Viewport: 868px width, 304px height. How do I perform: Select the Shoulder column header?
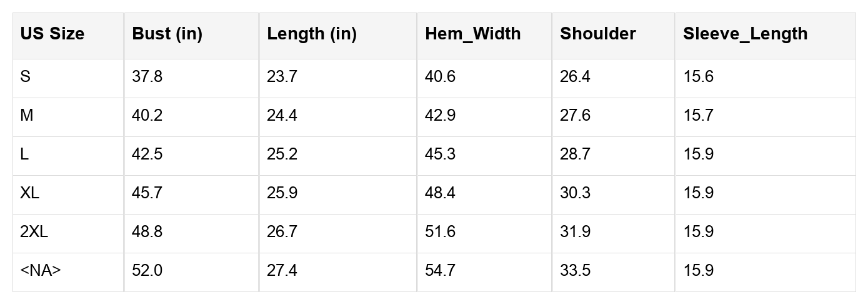click(597, 34)
